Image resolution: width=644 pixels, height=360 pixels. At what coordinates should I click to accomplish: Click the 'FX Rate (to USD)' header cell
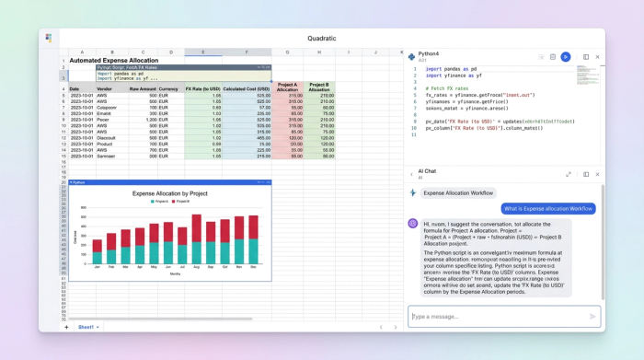[x=203, y=88]
